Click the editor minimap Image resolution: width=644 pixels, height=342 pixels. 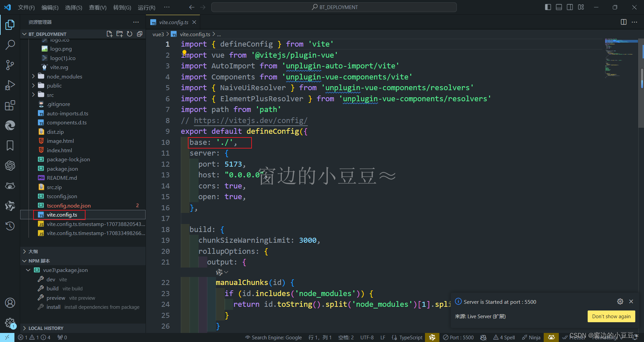(x=621, y=59)
